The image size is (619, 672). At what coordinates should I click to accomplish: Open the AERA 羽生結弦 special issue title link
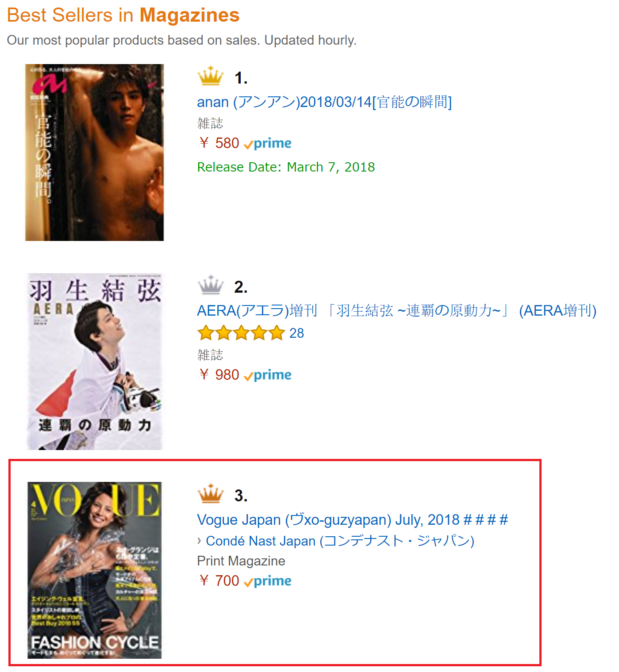[397, 311]
